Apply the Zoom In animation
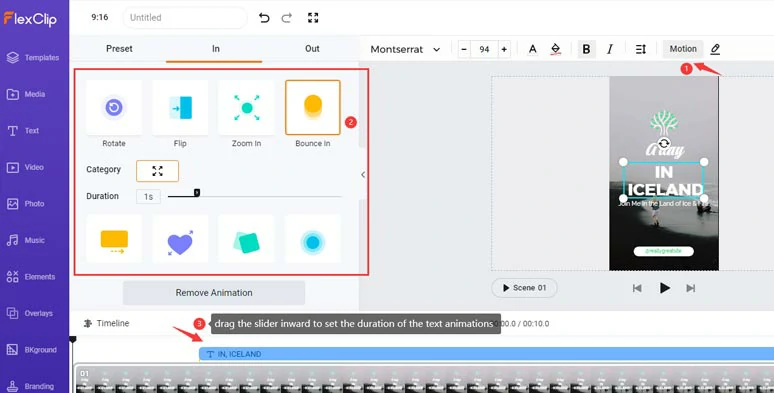Viewport: 774px width, 393px height. pyautogui.click(x=246, y=108)
